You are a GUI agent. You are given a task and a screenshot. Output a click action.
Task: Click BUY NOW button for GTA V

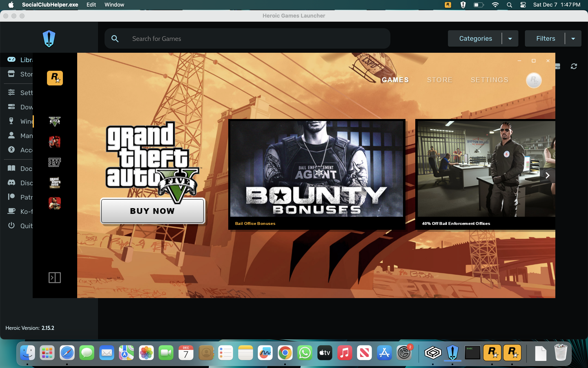[x=153, y=211]
